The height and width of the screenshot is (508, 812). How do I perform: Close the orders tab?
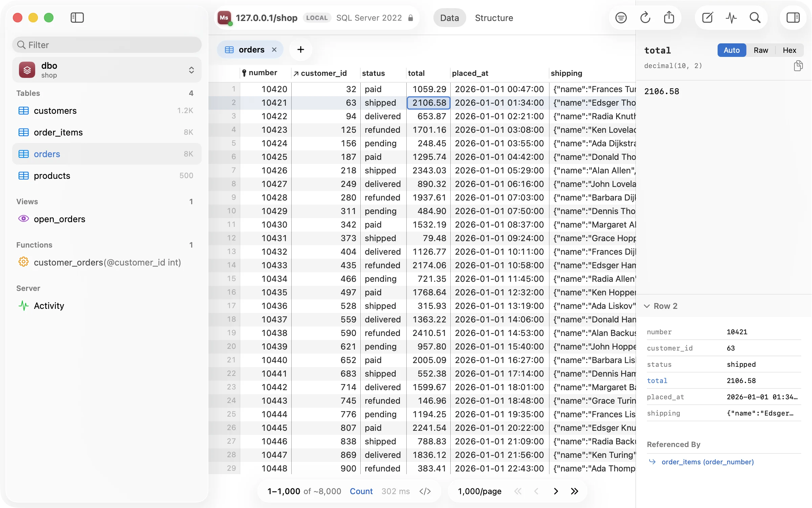274,50
